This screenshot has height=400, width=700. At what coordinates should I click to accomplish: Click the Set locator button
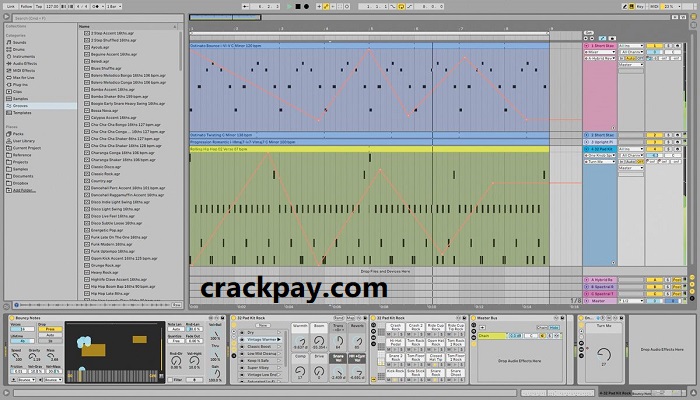588,33
